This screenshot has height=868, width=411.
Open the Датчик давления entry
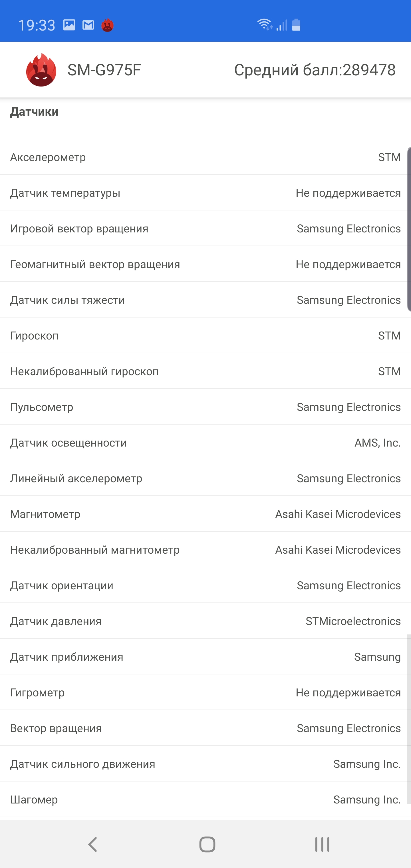(205, 621)
